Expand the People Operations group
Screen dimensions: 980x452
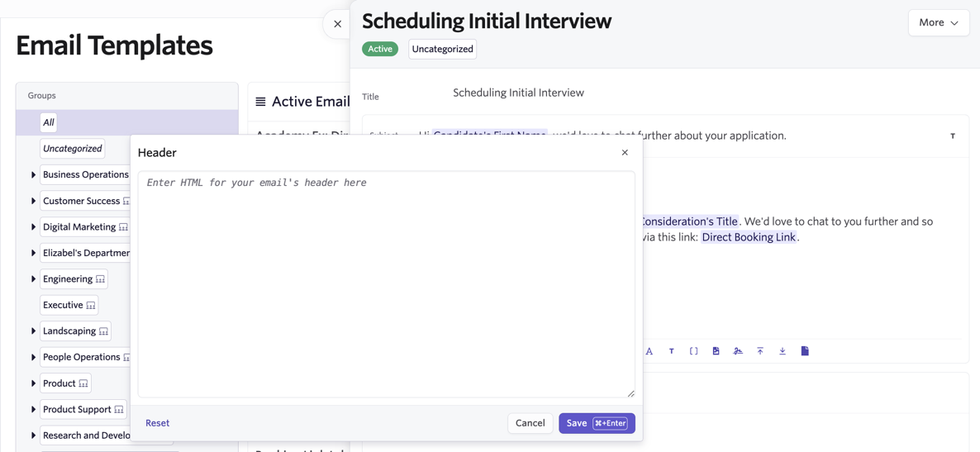33,357
